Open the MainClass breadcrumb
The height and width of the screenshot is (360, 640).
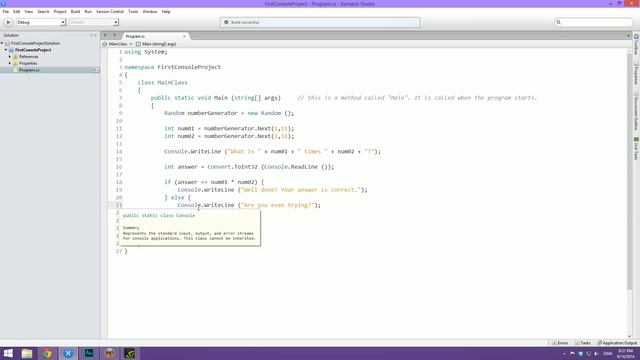coord(118,44)
